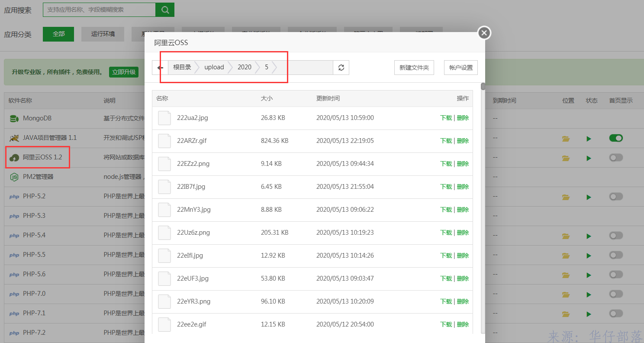This screenshot has width=644, height=343.
Task: Click 更新时间 column header
Action: [328, 98]
